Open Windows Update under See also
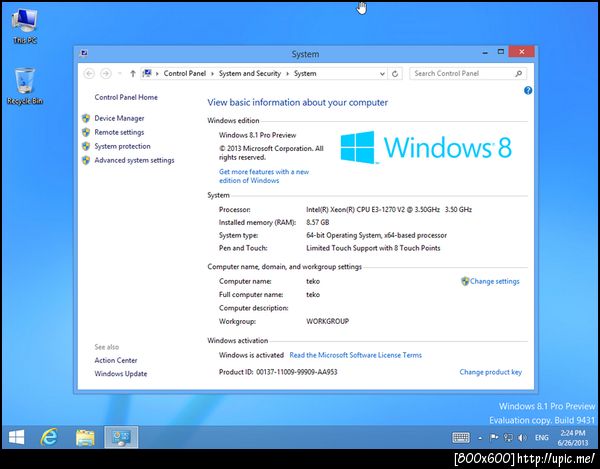600x469 pixels. point(121,374)
